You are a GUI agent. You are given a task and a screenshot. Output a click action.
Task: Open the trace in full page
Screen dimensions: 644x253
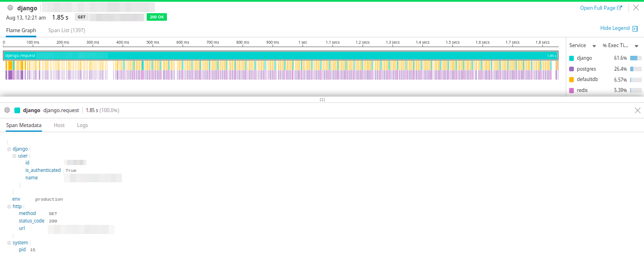(601, 8)
